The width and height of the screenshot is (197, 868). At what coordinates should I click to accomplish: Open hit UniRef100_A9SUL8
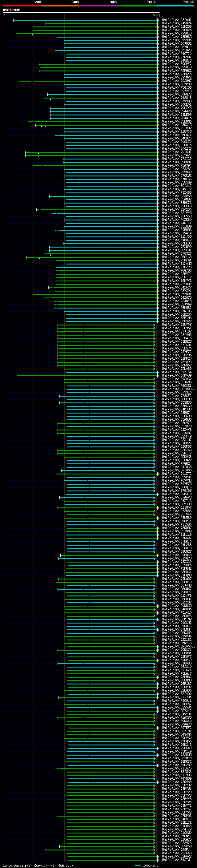(x=176, y=33)
